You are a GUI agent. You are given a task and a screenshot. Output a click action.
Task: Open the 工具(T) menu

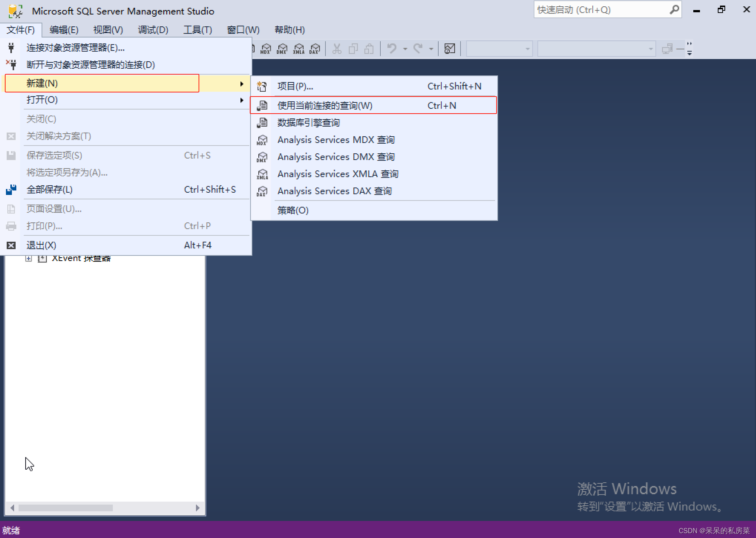pos(197,30)
